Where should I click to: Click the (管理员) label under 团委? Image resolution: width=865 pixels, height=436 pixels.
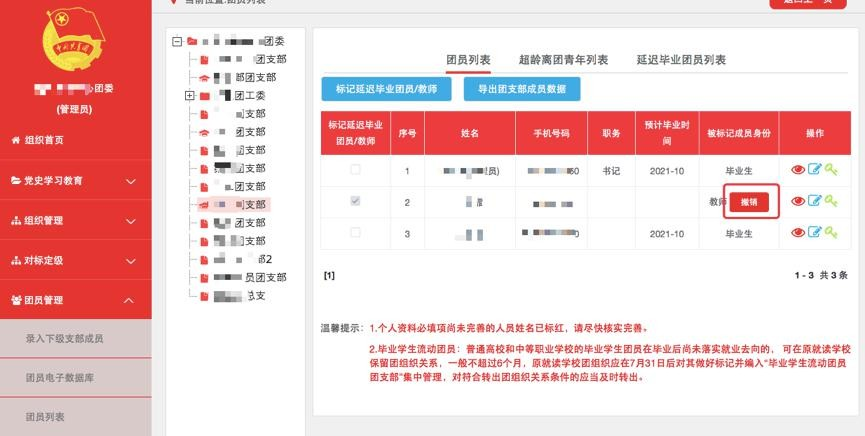[x=74, y=110]
